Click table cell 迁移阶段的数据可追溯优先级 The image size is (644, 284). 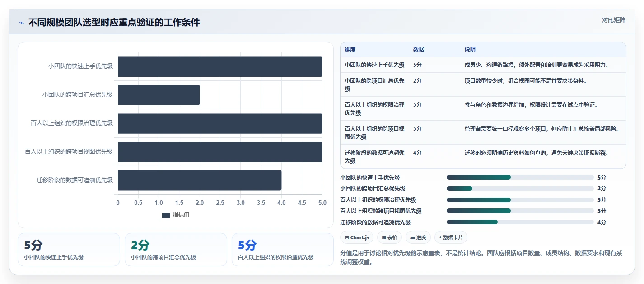click(374, 156)
